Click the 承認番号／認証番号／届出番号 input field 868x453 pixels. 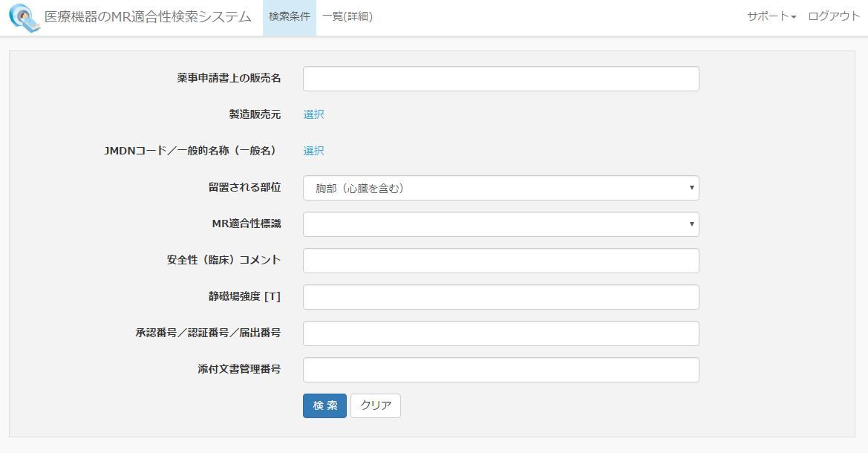(500, 333)
